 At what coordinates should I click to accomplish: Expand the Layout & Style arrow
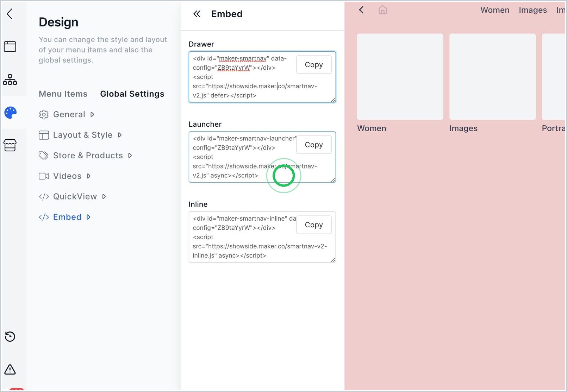120,135
